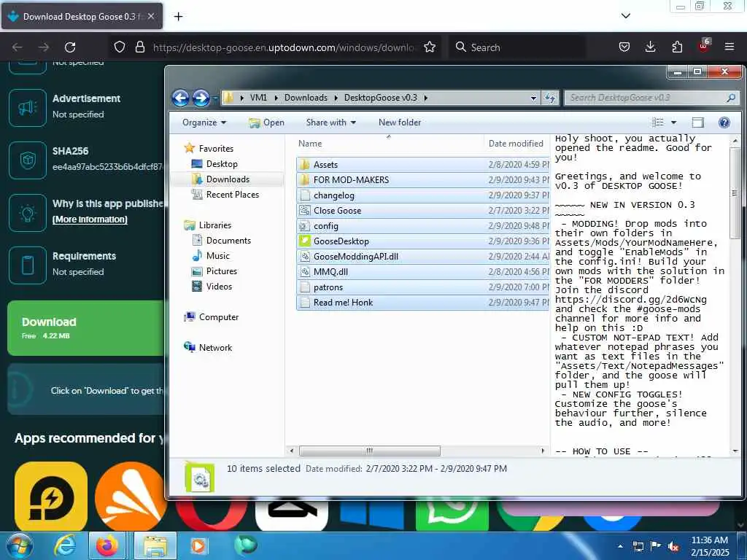Click Firefox Search box
The image size is (747, 560).
click(x=517, y=47)
